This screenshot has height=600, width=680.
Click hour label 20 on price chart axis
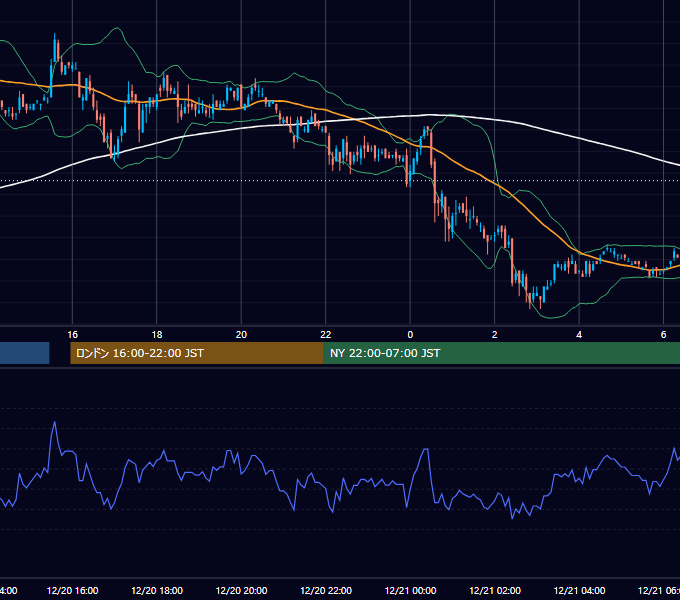[x=241, y=334]
